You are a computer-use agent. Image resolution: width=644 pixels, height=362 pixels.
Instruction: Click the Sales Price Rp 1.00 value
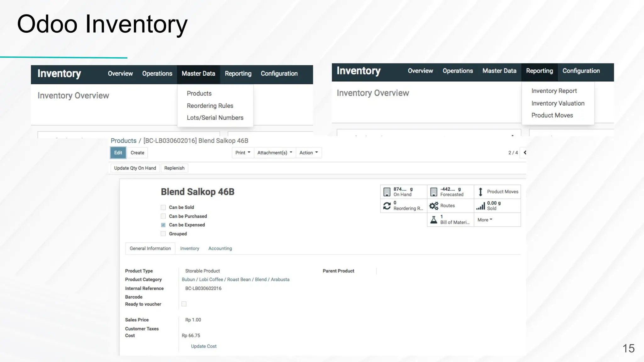click(193, 320)
